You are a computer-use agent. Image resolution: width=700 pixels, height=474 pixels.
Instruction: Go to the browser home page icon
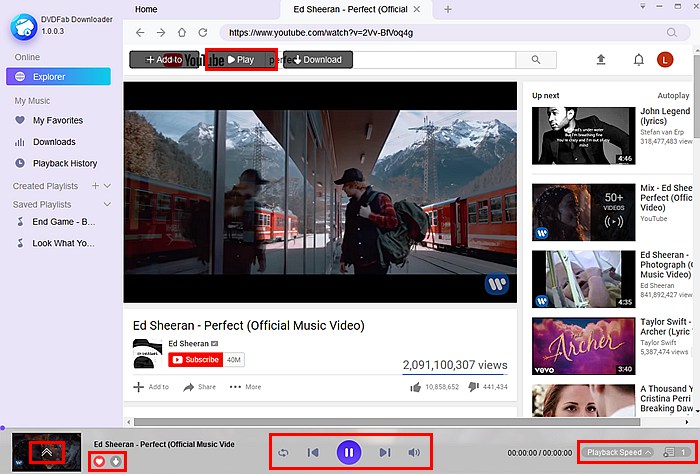point(182,33)
